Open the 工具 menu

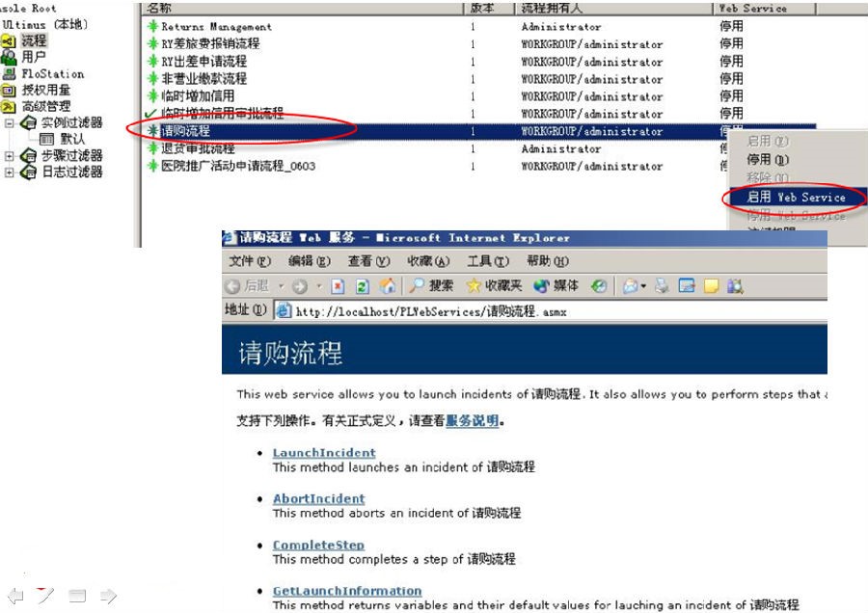[488, 261]
